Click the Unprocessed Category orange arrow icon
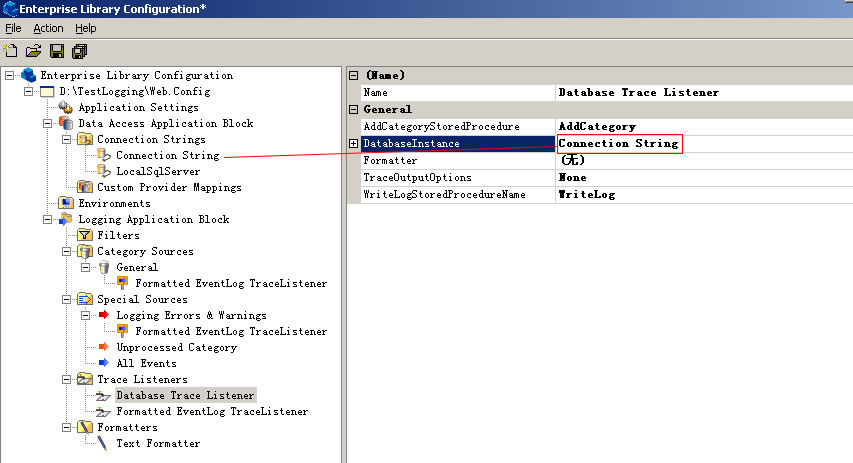This screenshot has height=463, width=853. (x=104, y=347)
